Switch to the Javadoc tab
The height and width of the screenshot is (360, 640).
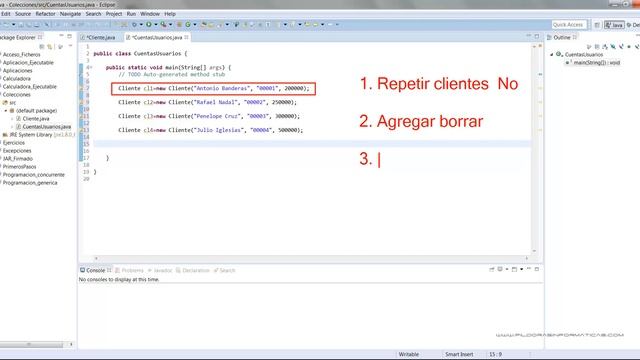click(x=160, y=270)
